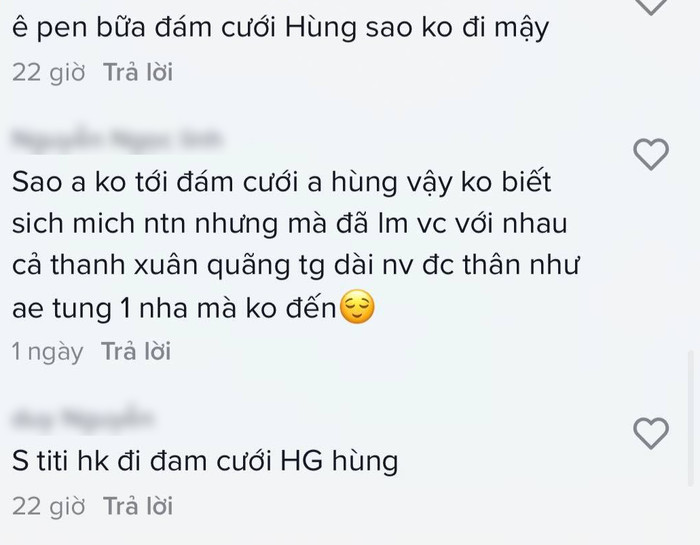Screen dimensions: 700x545
Task: Click 'Trả lời' under the 1 ngày comment
Action: click(x=136, y=351)
